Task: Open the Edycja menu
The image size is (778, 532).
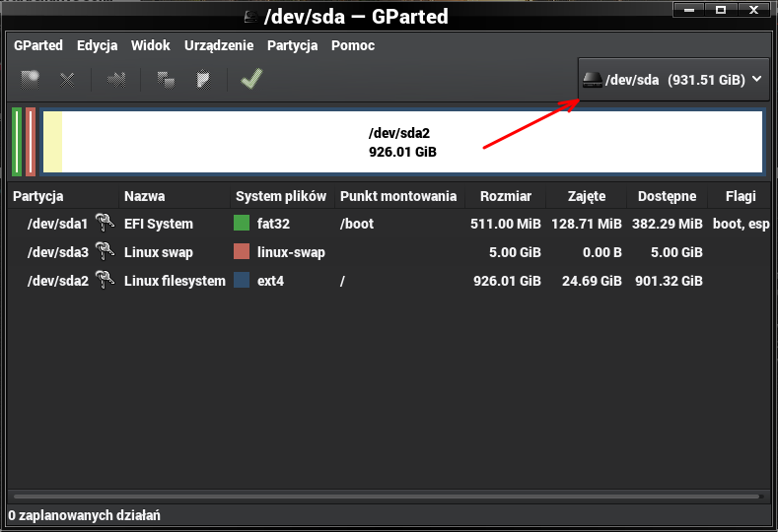Action: click(x=98, y=45)
